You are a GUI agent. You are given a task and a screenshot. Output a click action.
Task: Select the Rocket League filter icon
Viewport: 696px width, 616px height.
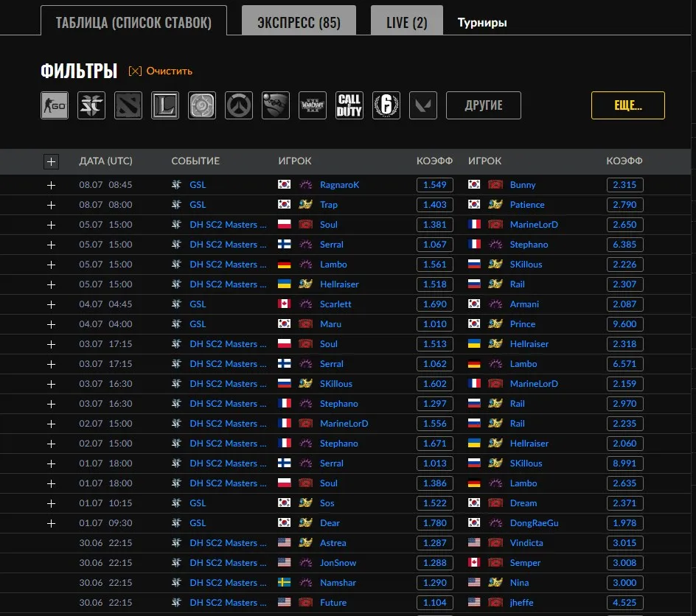click(x=276, y=105)
